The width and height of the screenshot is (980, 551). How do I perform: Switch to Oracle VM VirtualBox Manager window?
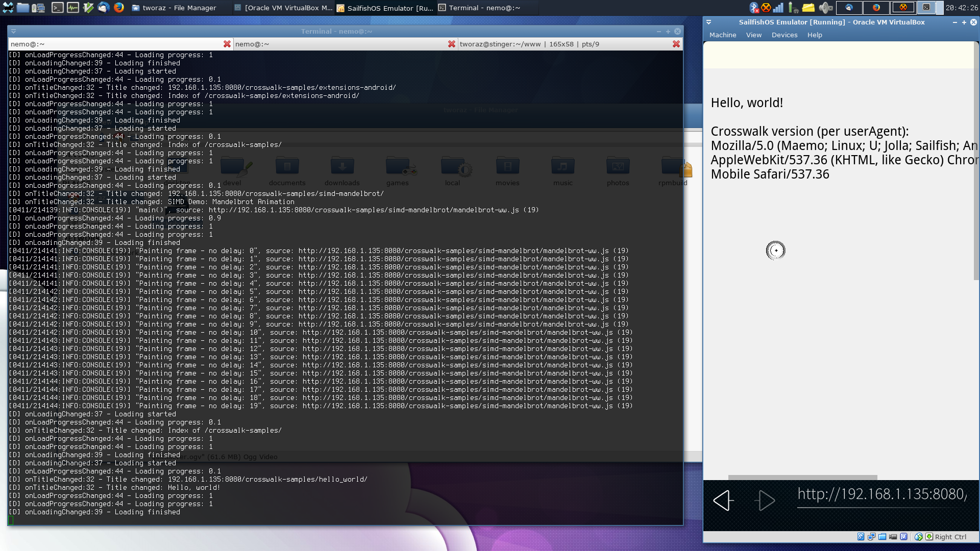coord(283,8)
